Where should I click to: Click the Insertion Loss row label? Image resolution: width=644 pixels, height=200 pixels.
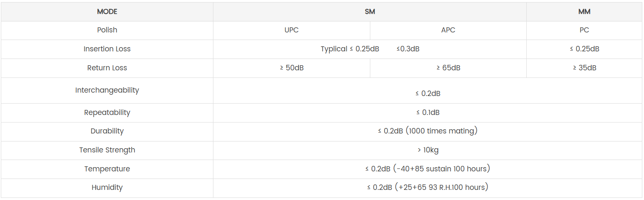coord(107,49)
